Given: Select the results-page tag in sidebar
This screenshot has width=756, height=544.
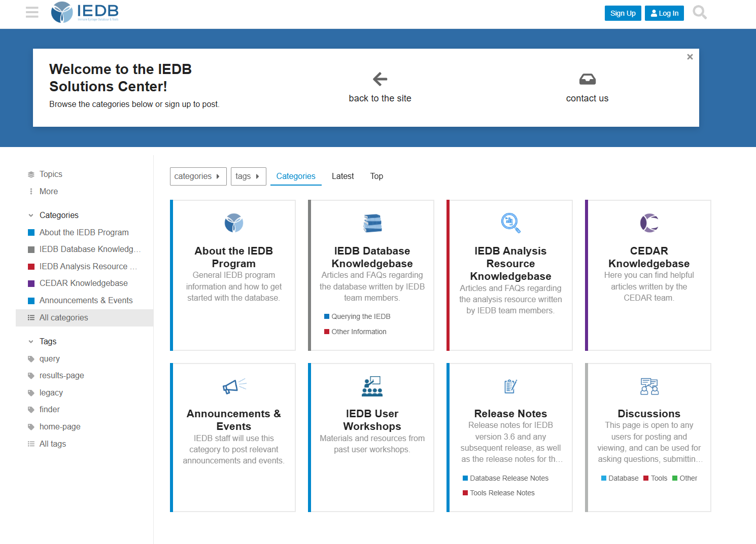Looking at the screenshot, I should click(61, 376).
